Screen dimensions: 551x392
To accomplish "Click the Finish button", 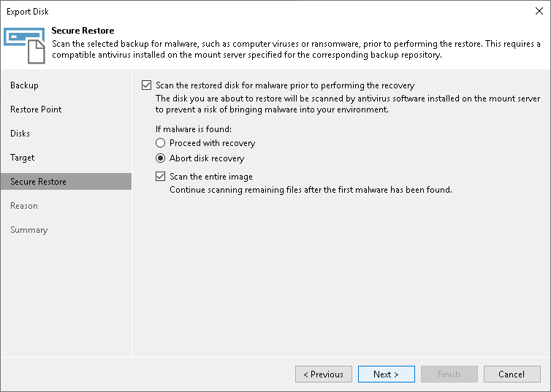I will tap(449, 374).
